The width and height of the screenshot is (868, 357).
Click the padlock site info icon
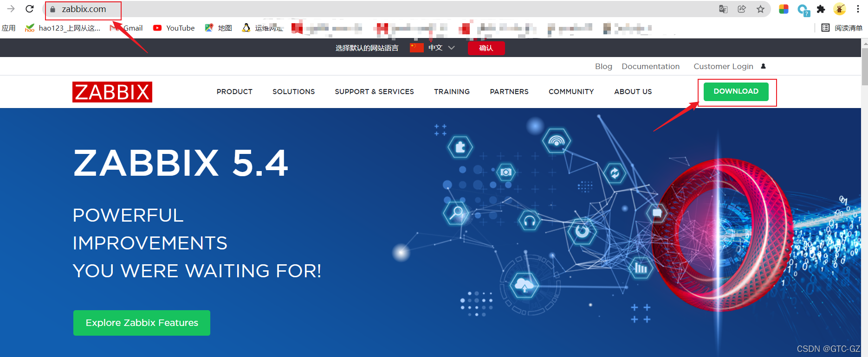click(x=52, y=9)
